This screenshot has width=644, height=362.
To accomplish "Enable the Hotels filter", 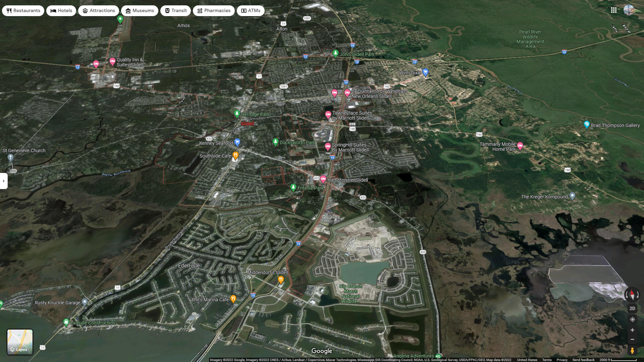I will [61, 10].
